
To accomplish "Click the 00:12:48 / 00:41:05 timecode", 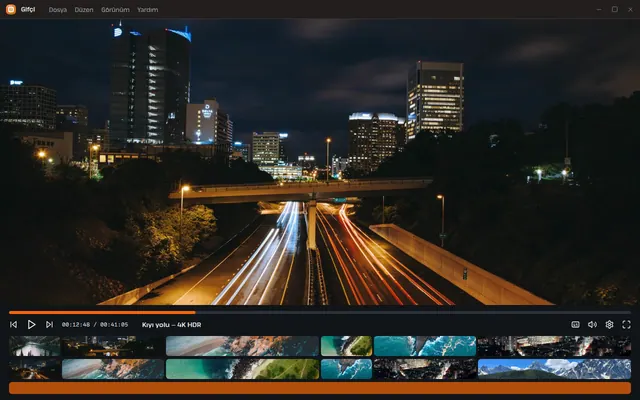I will [x=95, y=325].
